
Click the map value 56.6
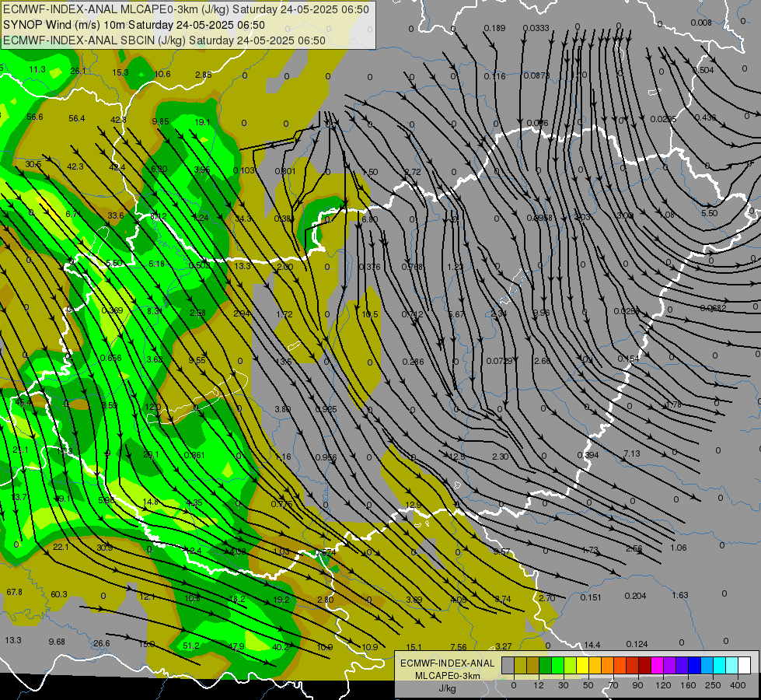tap(35, 117)
